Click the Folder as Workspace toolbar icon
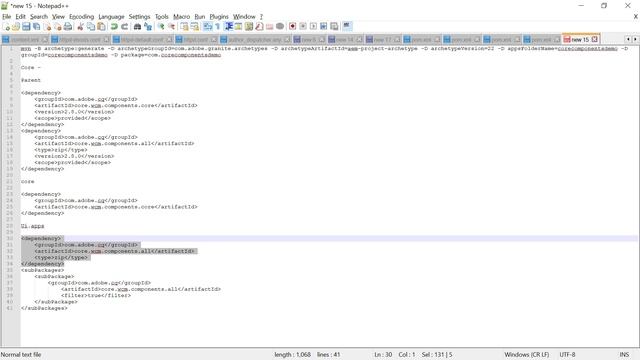Image resolution: width=640 pixels, height=360 pixels. click(x=269, y=27)
